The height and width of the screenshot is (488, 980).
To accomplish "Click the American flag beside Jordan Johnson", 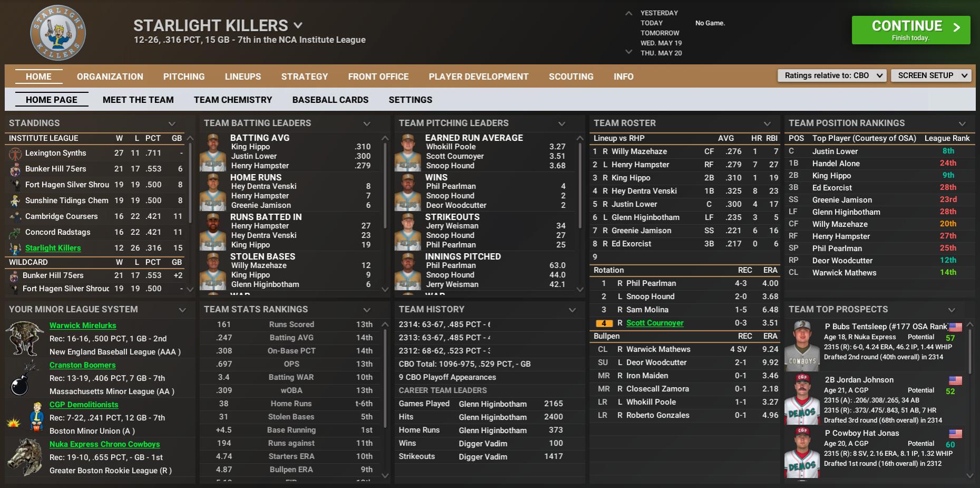I will (x=955, y=380).
